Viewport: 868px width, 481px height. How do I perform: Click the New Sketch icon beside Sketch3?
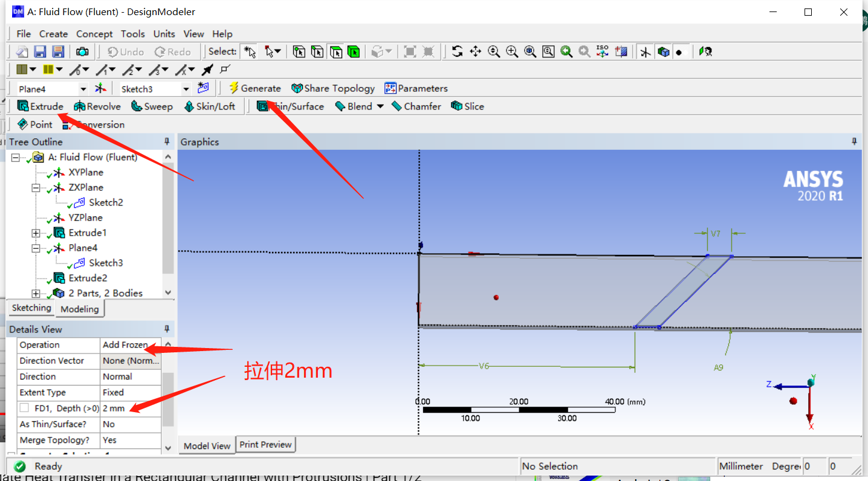tap(203, 88)
